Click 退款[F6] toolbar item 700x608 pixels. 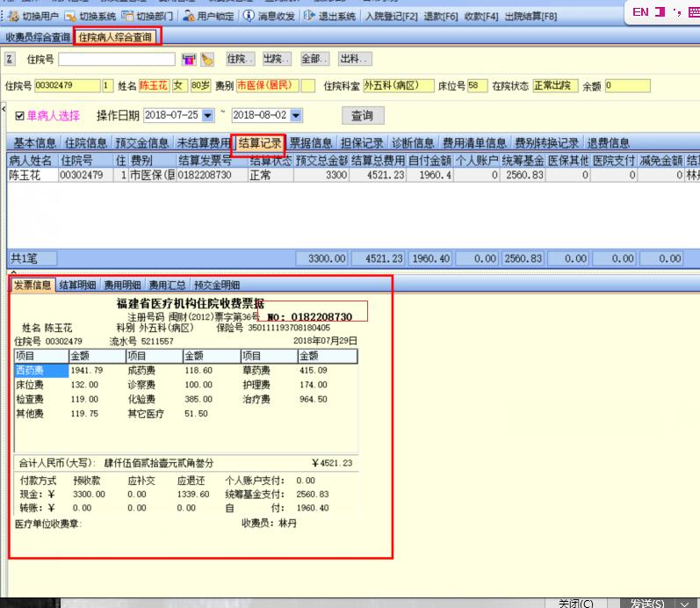pyautogui.click(x=441, y=16)
